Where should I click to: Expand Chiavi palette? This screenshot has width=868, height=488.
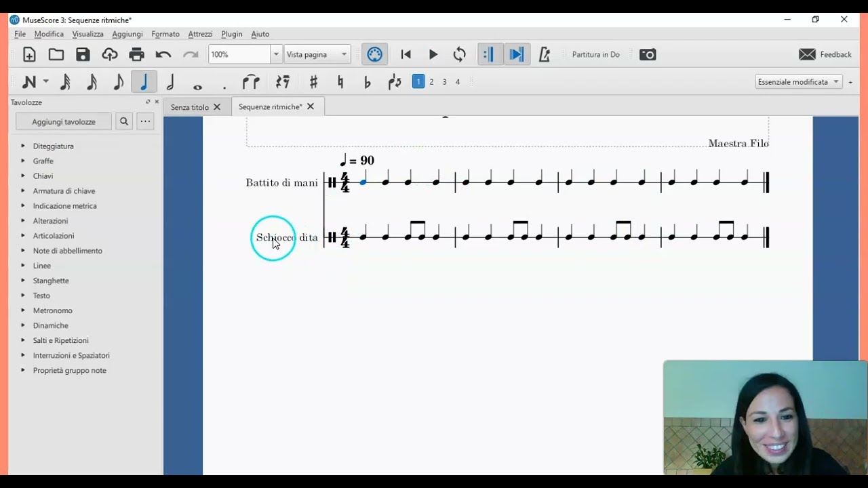[x=43, y=176]
